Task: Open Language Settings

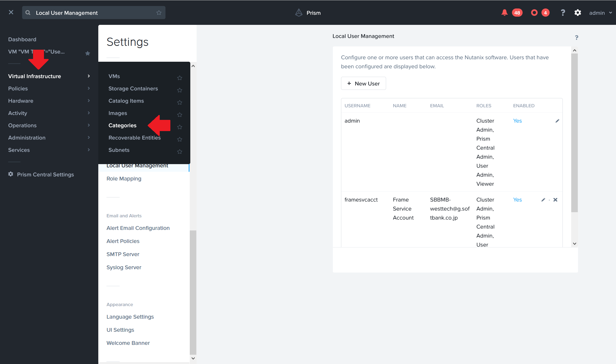Action: click(x=130, y=317)
